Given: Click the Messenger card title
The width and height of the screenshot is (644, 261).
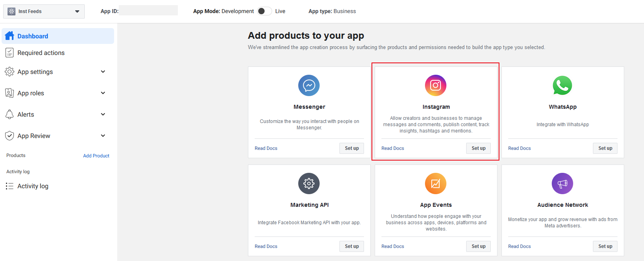Looking at the screenshot, I should tap(309, 107).
